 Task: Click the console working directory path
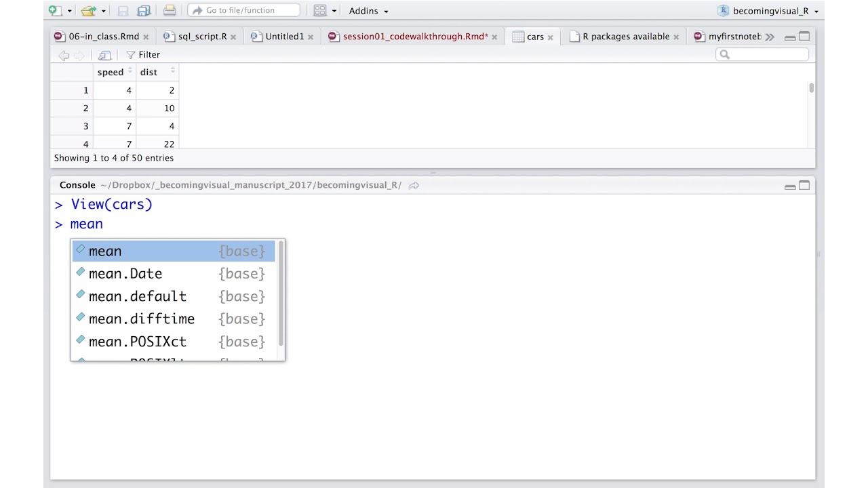tap(251, 185)
